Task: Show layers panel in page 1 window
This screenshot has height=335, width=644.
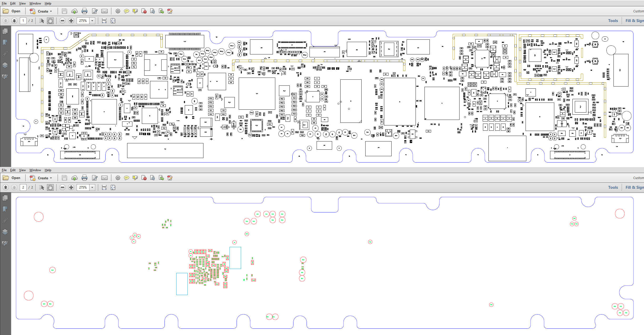Action: 5,65
